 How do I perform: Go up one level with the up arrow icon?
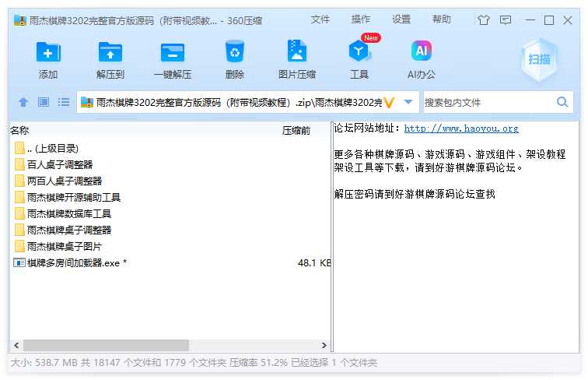click(23, 102)
